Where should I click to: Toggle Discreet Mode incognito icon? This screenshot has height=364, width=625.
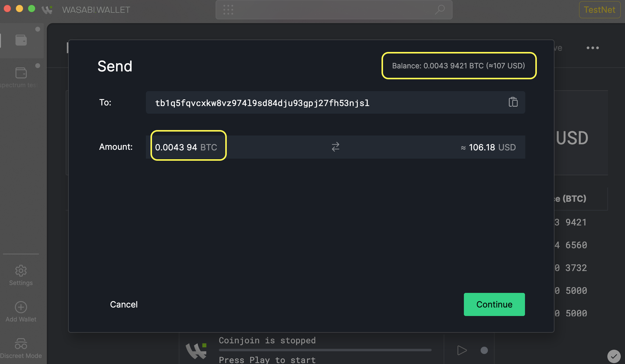click(x=21, y=344)
